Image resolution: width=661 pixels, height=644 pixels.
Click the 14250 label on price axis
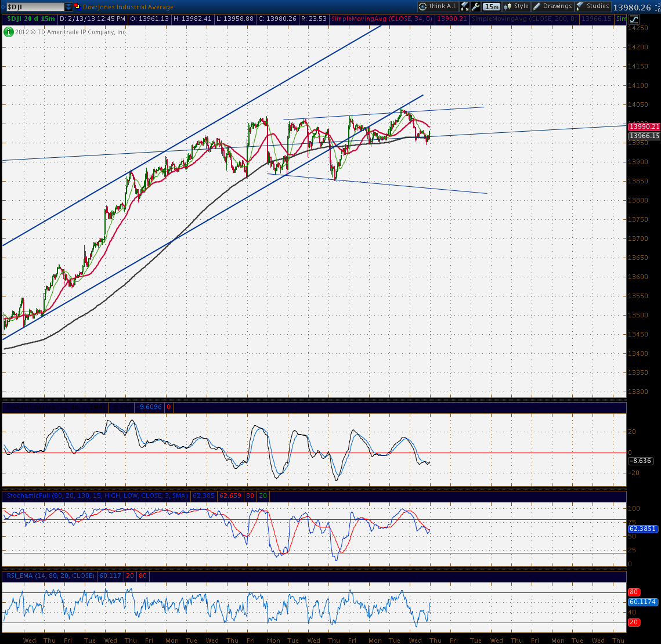[x=638, y=28]
